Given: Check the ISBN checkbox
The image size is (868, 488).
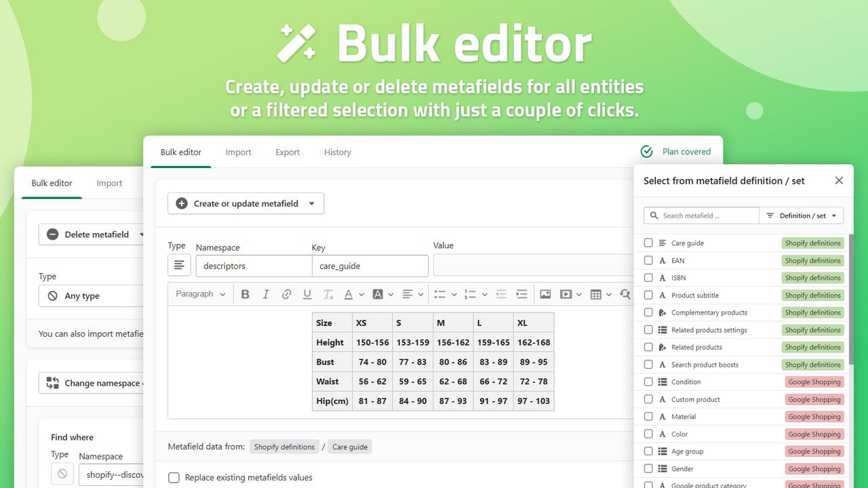Looking at the screenshot, I should pyautogui.click(x=648, y=278).
